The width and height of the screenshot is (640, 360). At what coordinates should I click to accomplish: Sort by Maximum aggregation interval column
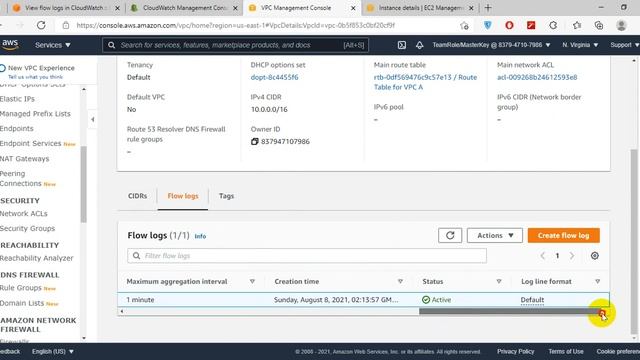[252, 281]
